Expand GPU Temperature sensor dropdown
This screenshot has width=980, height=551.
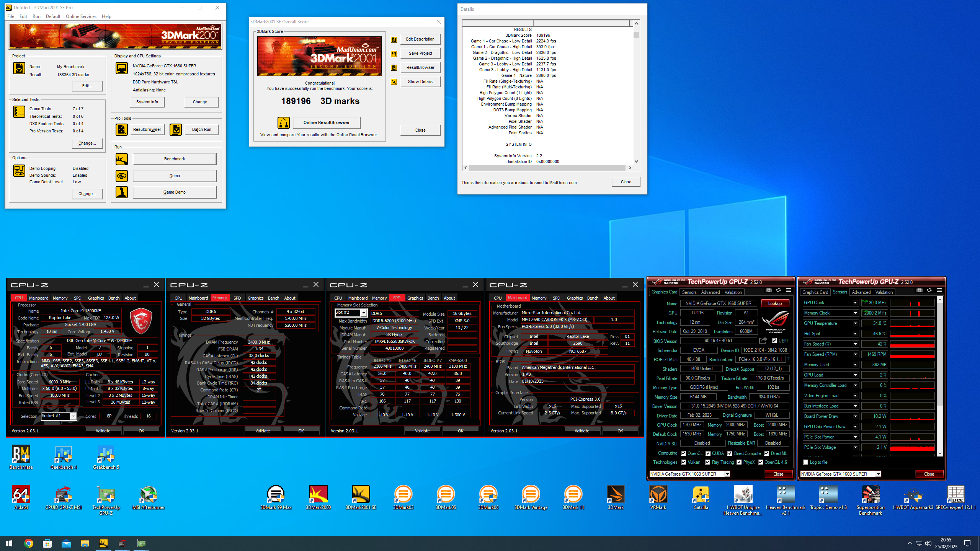pyautogui.click(x=855, y=323)
